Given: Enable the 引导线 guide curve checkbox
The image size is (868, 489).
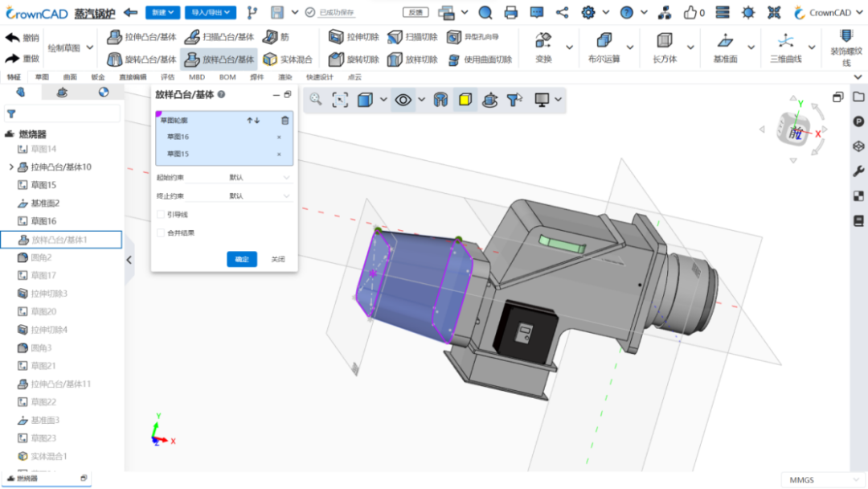Looking at the screenshot, I should click(x=161, y=214).
